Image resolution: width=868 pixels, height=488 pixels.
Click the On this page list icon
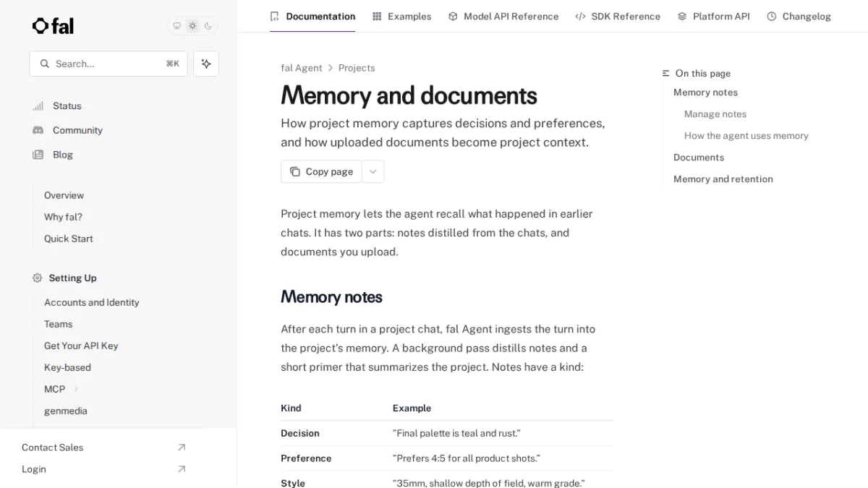coord(666,74)
